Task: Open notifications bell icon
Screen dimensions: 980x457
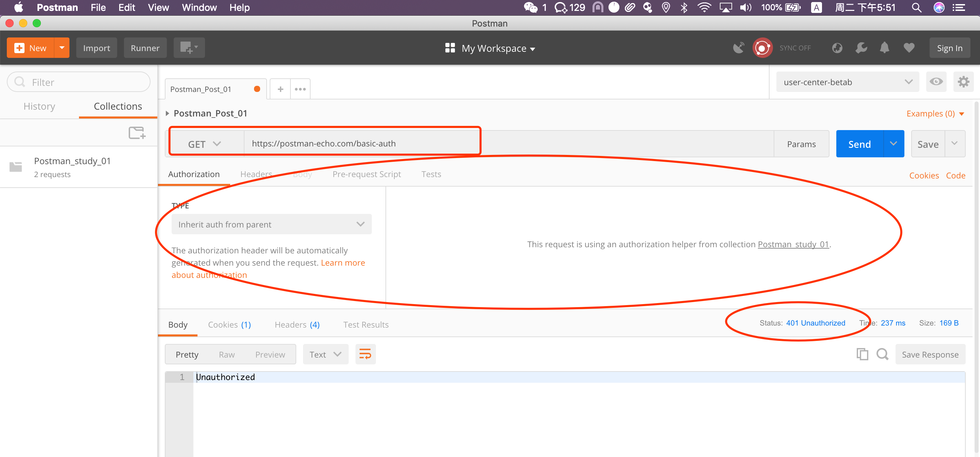Action: coord(885,48)
